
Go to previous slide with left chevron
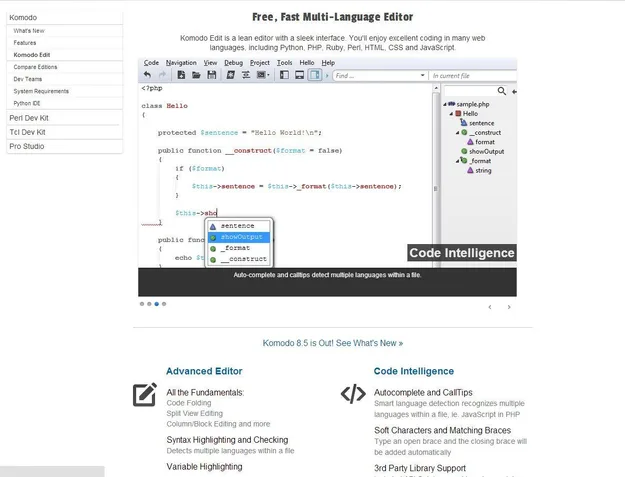[x=489, y=307]
